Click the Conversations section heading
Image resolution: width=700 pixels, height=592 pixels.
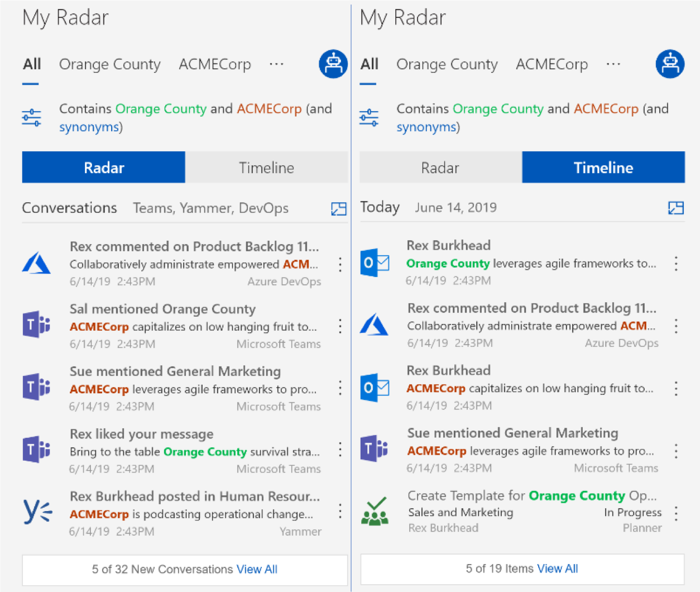(70, 208)
